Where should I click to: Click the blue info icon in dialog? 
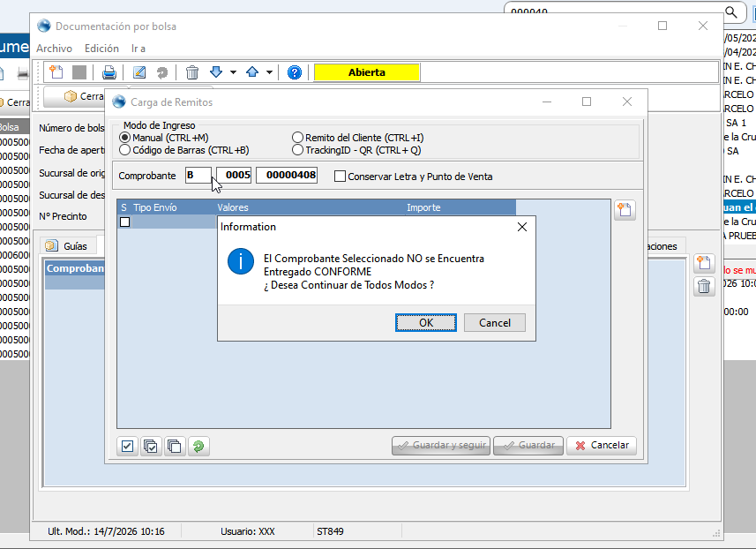[x=241, y=261]
